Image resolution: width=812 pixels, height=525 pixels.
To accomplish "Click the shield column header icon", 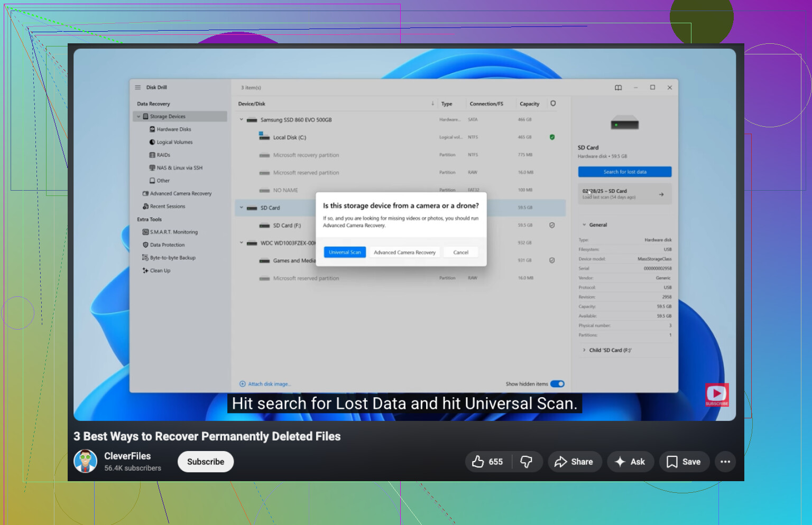I will 553,104.
